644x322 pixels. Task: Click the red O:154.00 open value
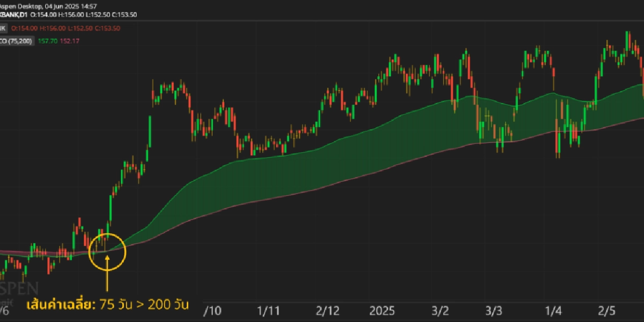(x=23, y=28)
